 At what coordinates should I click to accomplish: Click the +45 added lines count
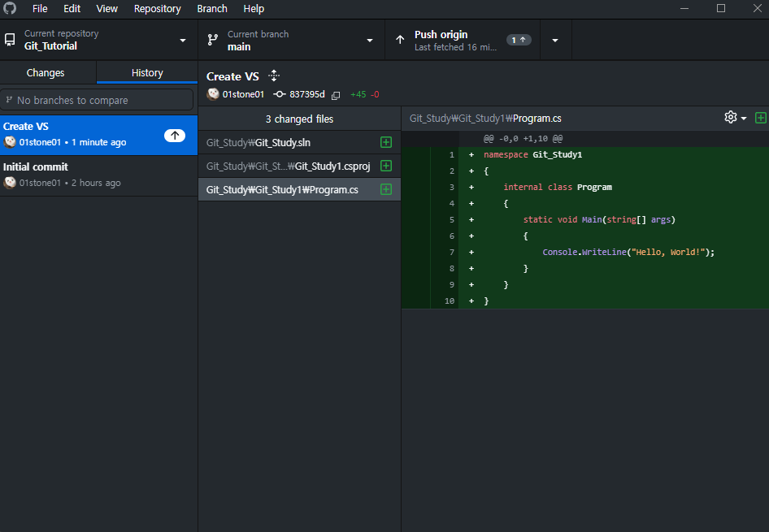point(358,94)
